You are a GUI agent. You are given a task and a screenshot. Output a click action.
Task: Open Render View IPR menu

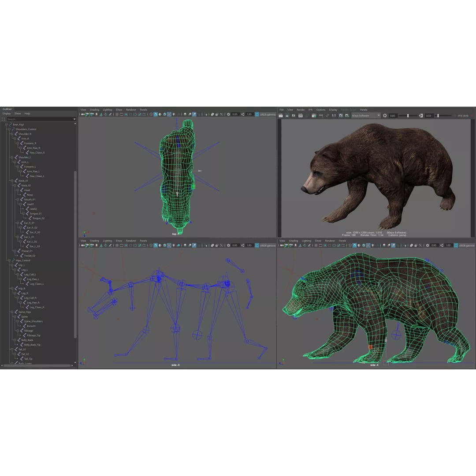click(x=310, y=110)
